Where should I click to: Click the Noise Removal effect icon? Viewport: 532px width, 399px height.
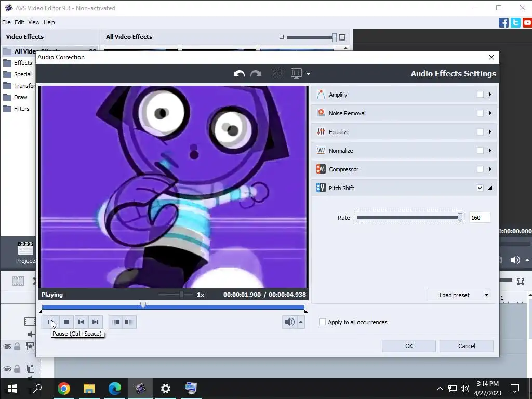click(321, 113)
